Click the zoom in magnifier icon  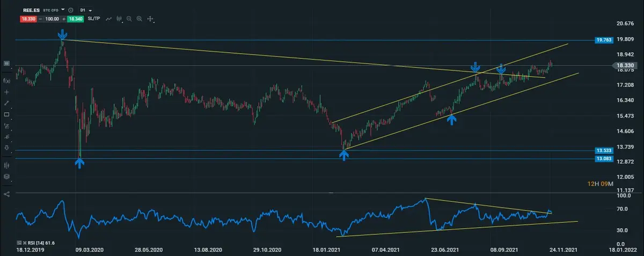pos(140,19)
